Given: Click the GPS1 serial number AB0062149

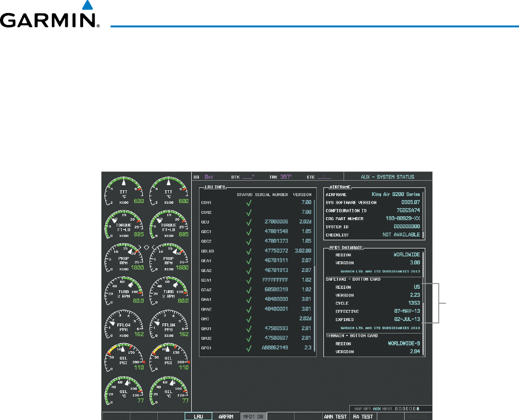Looking at the screenshot, I should pyautogui.click(x=275, y=348).
